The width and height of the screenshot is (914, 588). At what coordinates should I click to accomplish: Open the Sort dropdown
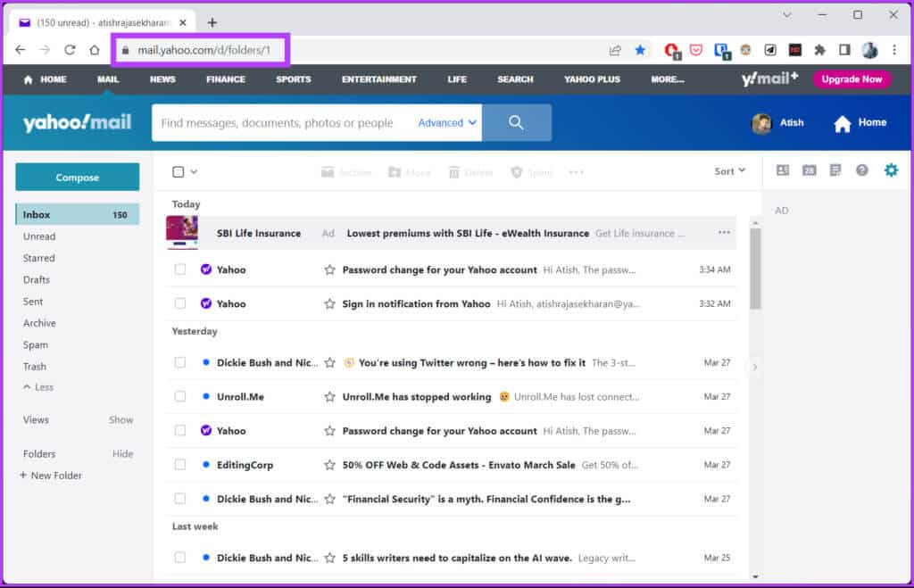point(730,170)
